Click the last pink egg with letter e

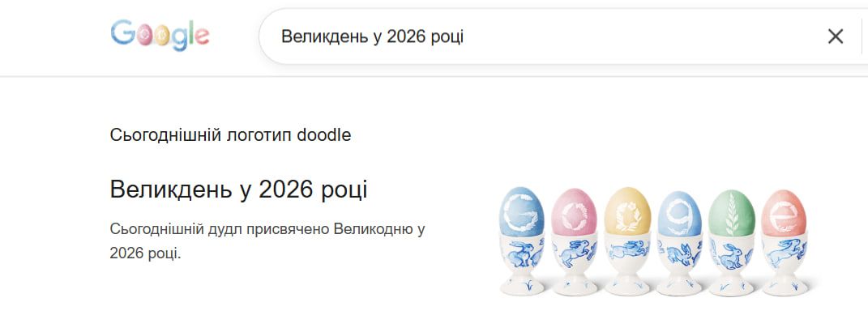(784, 213)
